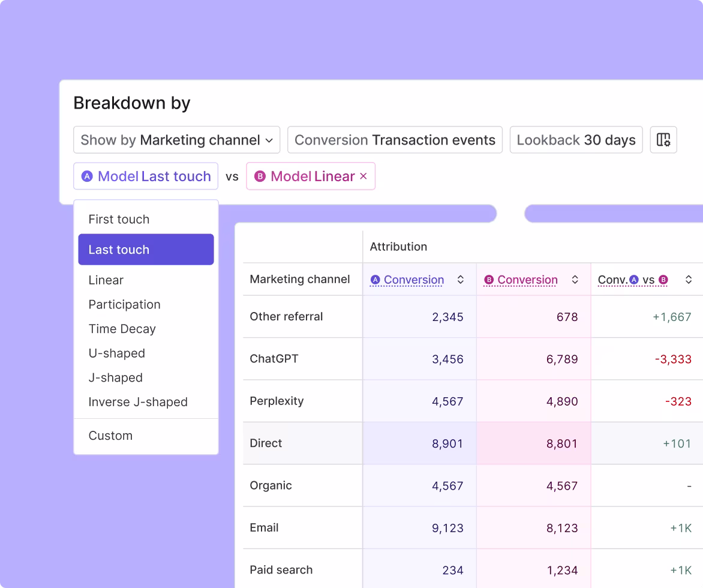Open the Show by Marketing channel dropdown
This screenshot has width=703, height=588.
click(176, 140)
